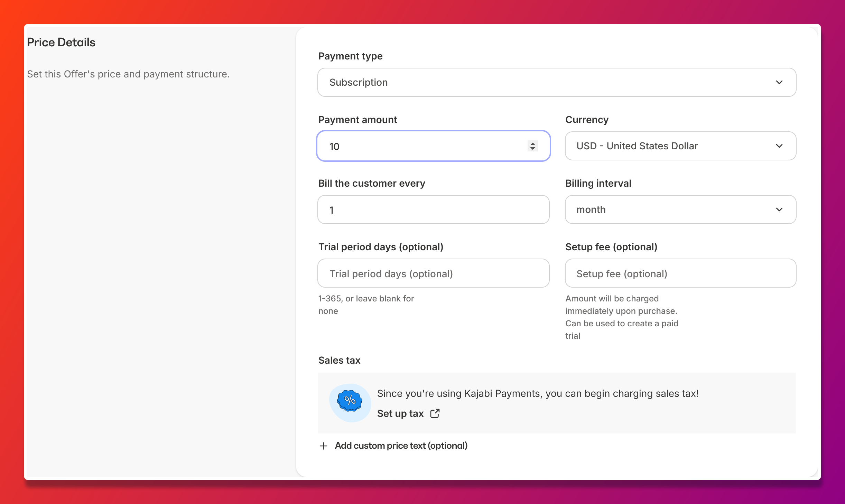Click the Kajabi Payments sales tax message

click(x=538, y=393)
